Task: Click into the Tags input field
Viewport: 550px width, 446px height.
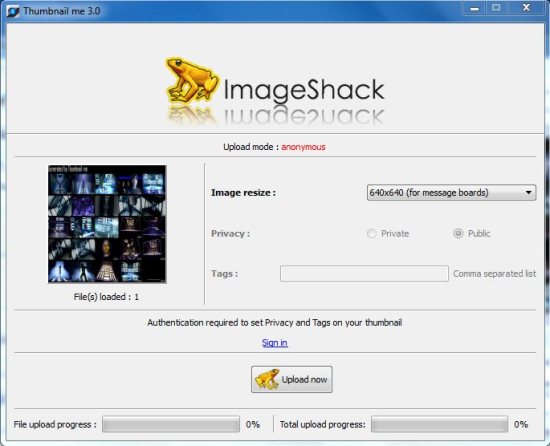Action: click(x=364, y=273)
